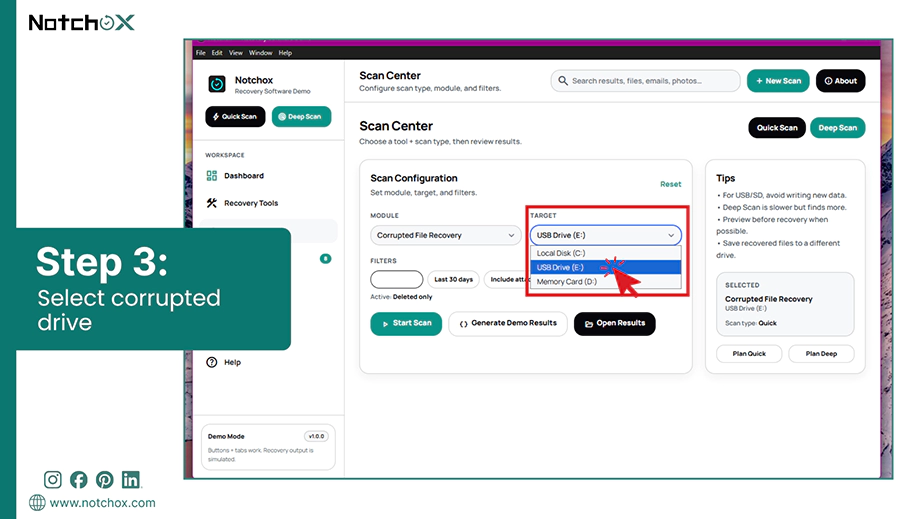Open the Pinterest icon link
Screen dimensions: 922x519
click(x=105, y=480)
